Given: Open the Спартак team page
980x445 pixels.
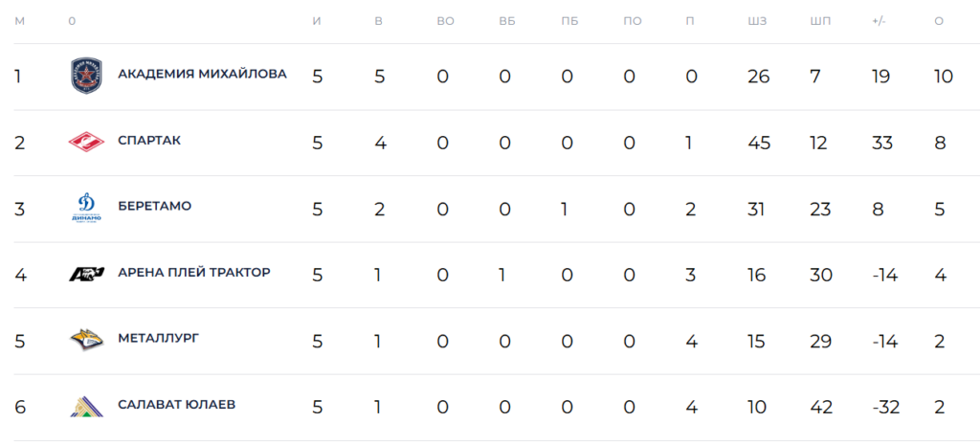Looking at the screenshot, I should pos(149,141).
